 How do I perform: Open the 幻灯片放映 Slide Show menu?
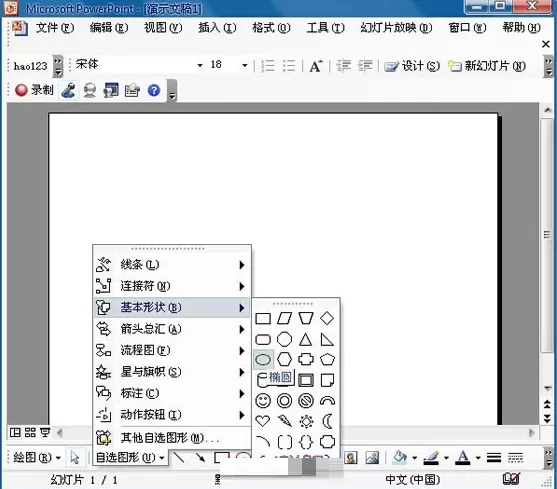(x=396, y=28)
